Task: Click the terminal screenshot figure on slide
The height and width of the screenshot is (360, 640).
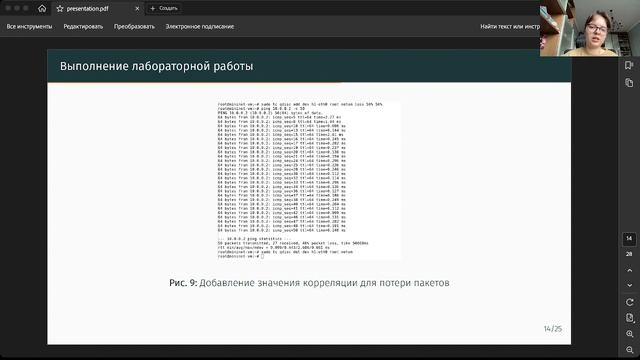Action: 309,180
